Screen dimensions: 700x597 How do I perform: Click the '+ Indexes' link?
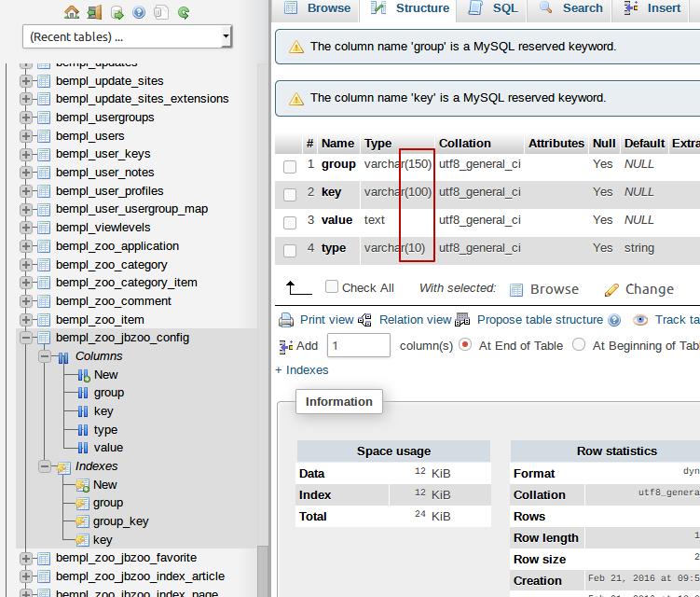point(301,369)
